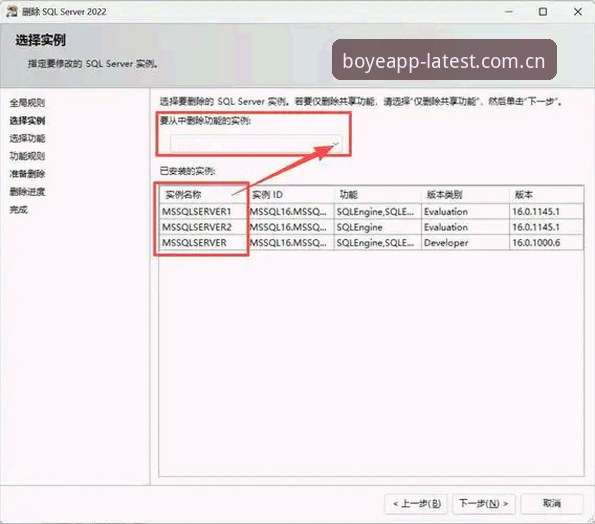Select the 完成 step in sidebar
595x524 pixels.
[19, 209]
